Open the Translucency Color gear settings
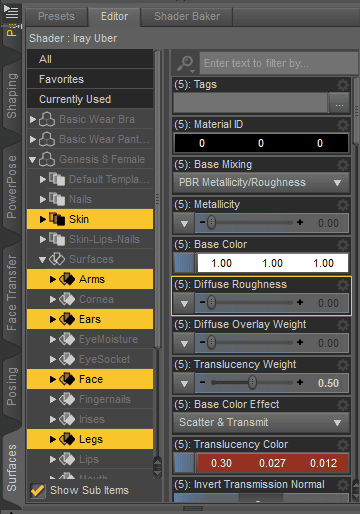This screenshot has height=514, width=360. (342, 445)
